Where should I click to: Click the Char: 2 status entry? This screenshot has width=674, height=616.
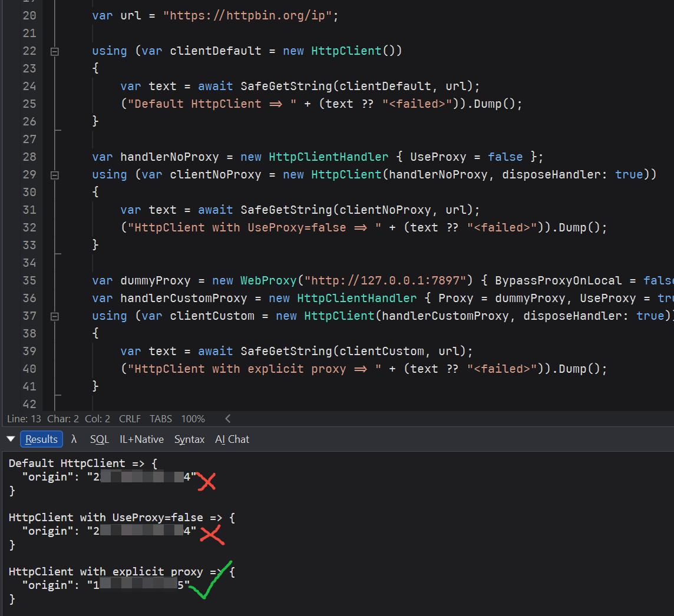click(63, 419)
